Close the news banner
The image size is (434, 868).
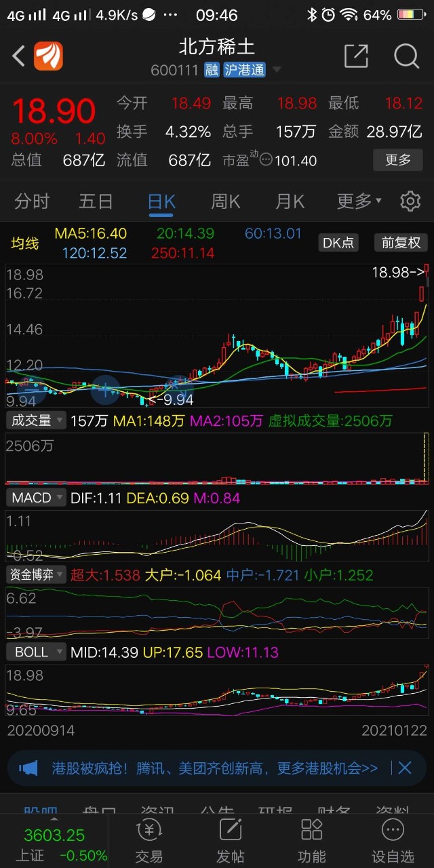[405, 768]
